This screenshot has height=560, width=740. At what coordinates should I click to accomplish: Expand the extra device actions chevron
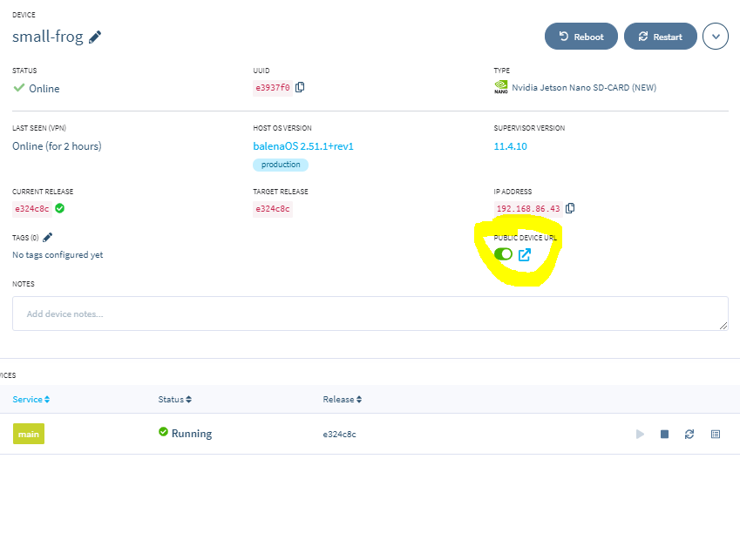click(x=715, y=36)
